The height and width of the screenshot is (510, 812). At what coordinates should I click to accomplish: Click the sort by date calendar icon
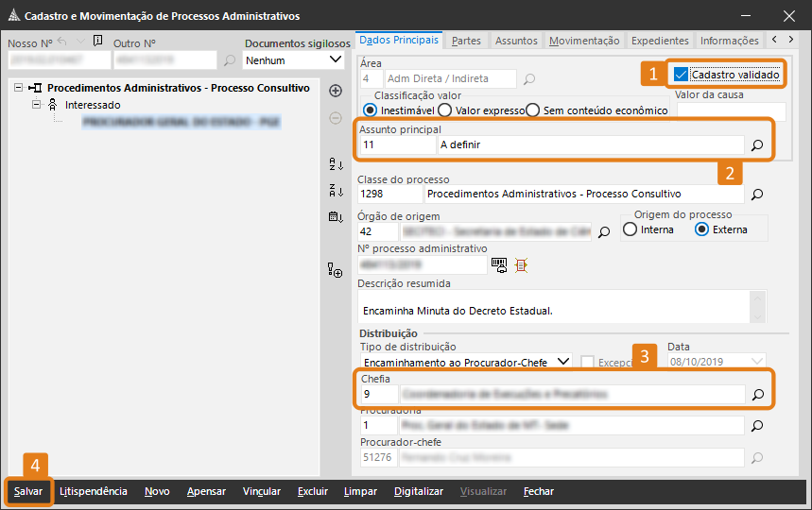[335, 217]
